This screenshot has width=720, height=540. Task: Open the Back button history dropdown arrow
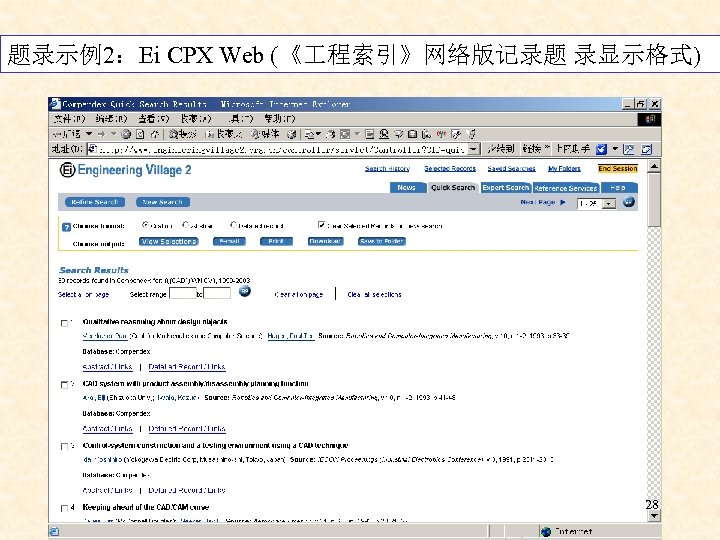(x=89, y=134)
